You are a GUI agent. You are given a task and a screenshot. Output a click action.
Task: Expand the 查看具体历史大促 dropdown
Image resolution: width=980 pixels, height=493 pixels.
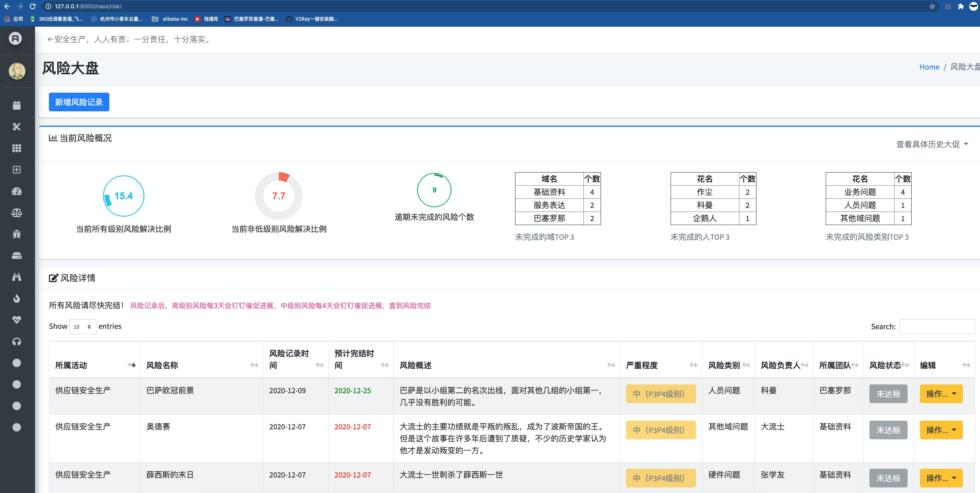[x=932, y=144]
